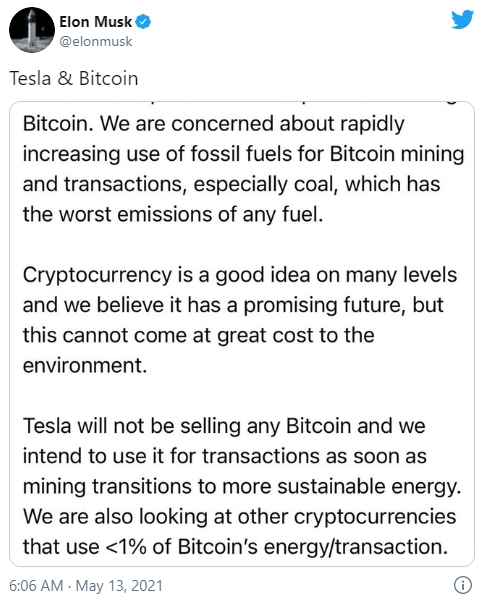Click the worst emissions of any fuel line
The height and width of the screenshot is (599, 488).
[x=173, y=214]
